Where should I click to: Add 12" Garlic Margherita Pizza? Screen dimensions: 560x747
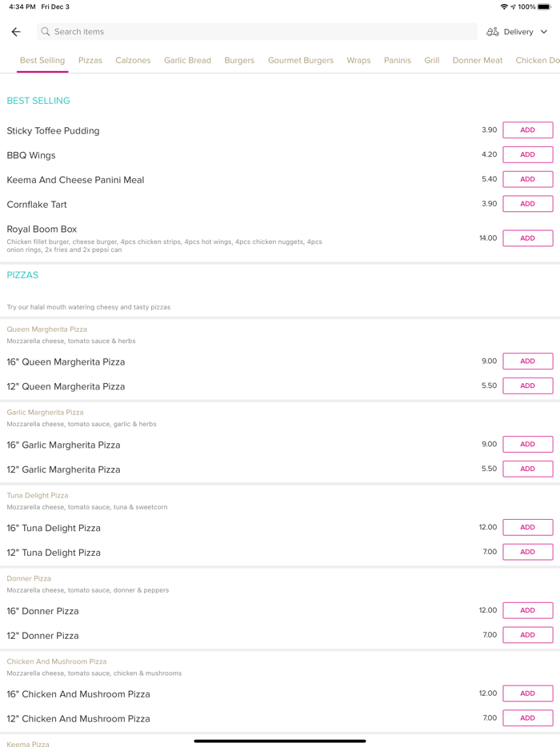[527, 469]
